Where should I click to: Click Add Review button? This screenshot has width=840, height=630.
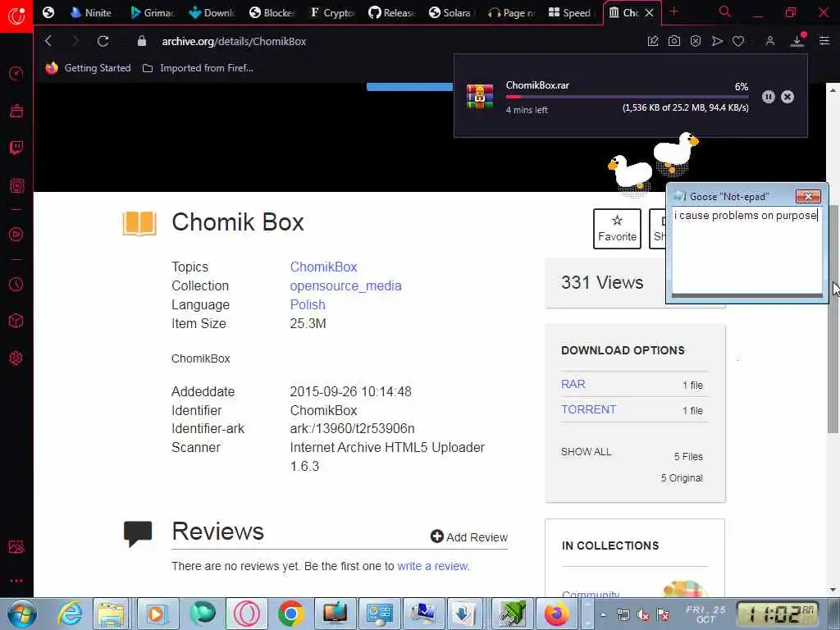pos(469,536)
